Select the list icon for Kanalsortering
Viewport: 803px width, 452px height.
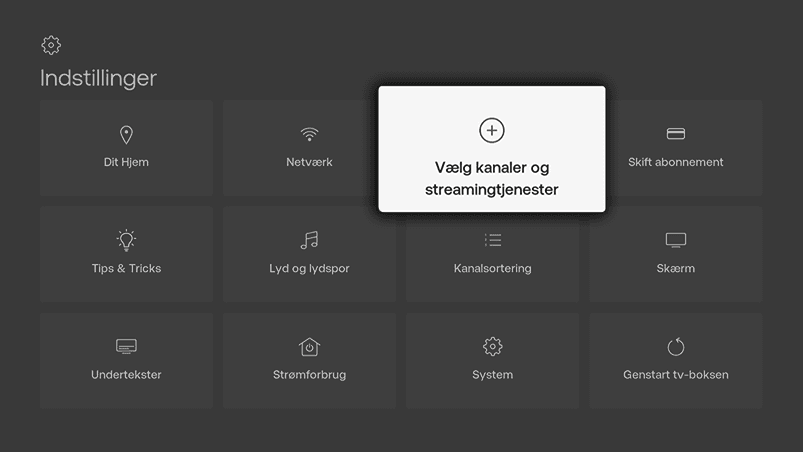point(493,240)
